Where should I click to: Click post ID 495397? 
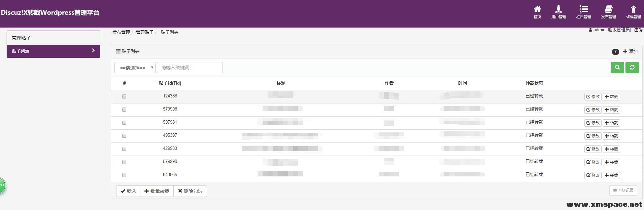click(170, 135)
